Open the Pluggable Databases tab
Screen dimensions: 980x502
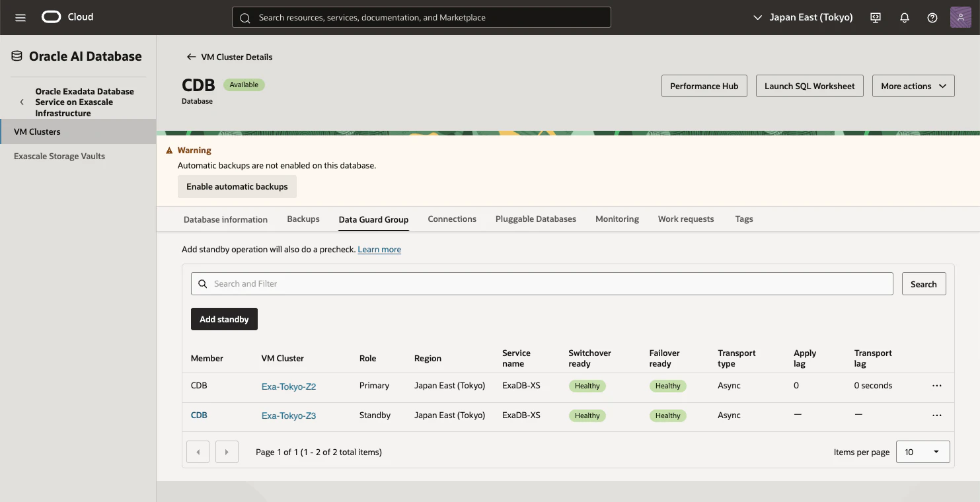click(x=536, y=219)
